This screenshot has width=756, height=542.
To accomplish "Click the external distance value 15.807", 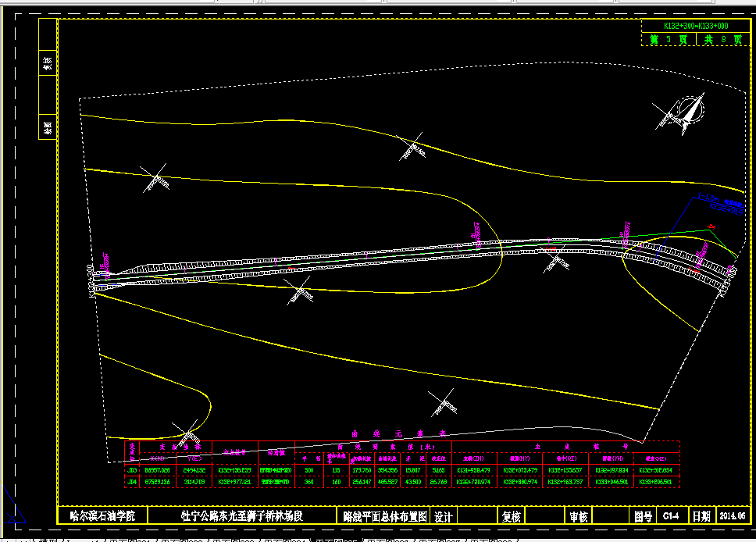I will [413, 470].
